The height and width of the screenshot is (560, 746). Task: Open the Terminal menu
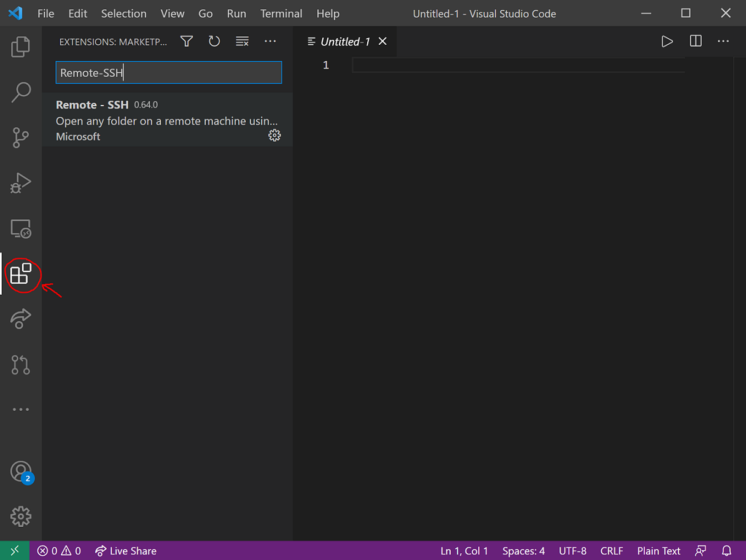(x=281, y=14)
